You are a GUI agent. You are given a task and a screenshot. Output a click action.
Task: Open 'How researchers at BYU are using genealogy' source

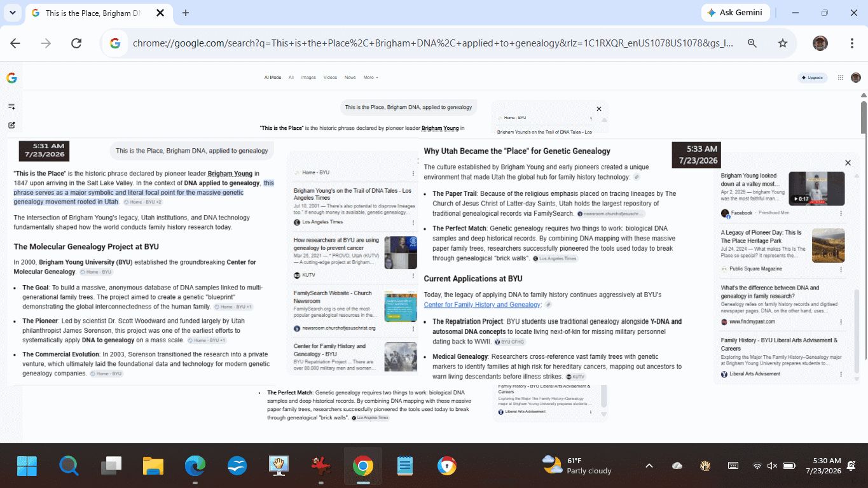[x=336, y=244]
